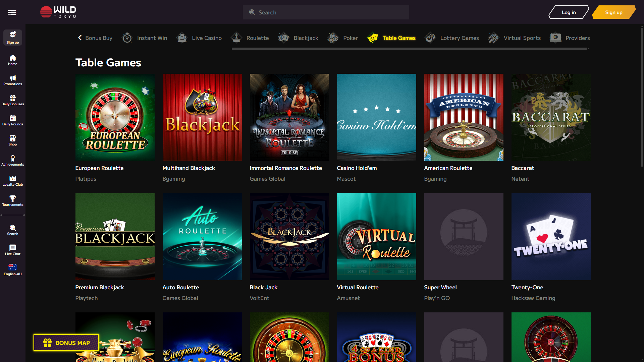Click the yellow Sign up button
The width and height of the screenshot is (644, 362).
point(614,12)
